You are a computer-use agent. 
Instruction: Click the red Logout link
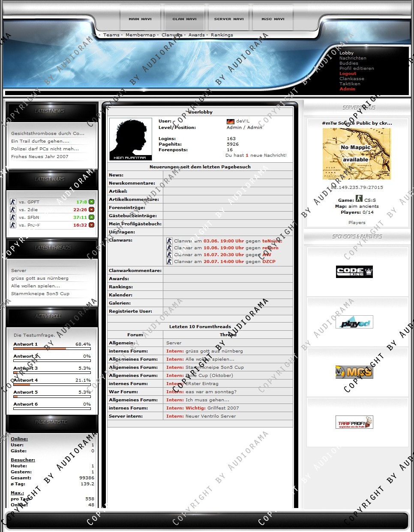(348, 74)
